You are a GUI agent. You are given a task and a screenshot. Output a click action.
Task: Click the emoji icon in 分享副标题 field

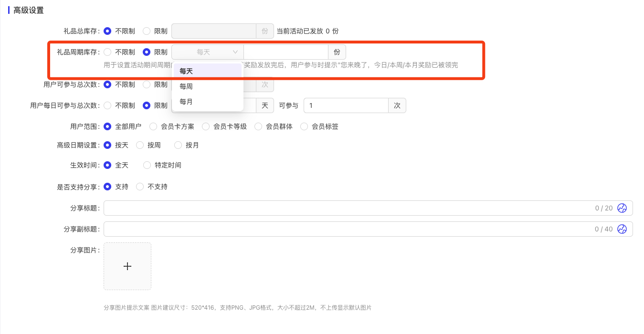point(622,229)
